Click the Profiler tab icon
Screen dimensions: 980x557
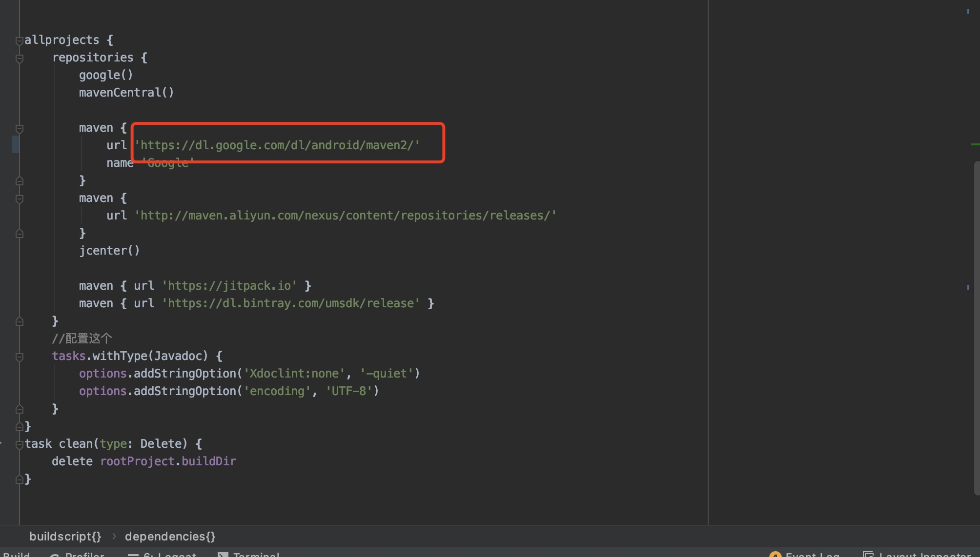click(x=55, y=555)
